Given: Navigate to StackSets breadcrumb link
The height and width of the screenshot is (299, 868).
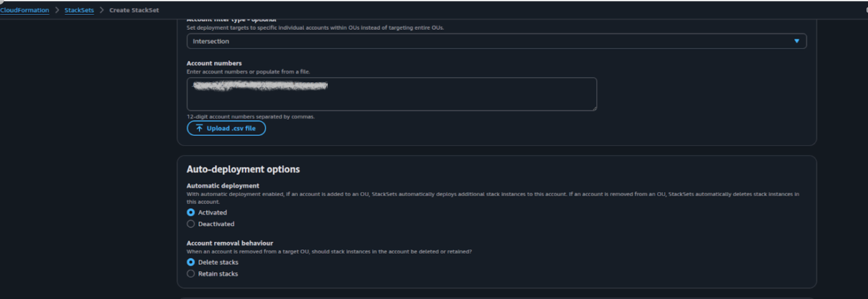Looking at the screenshot, I should coord(79,10).
